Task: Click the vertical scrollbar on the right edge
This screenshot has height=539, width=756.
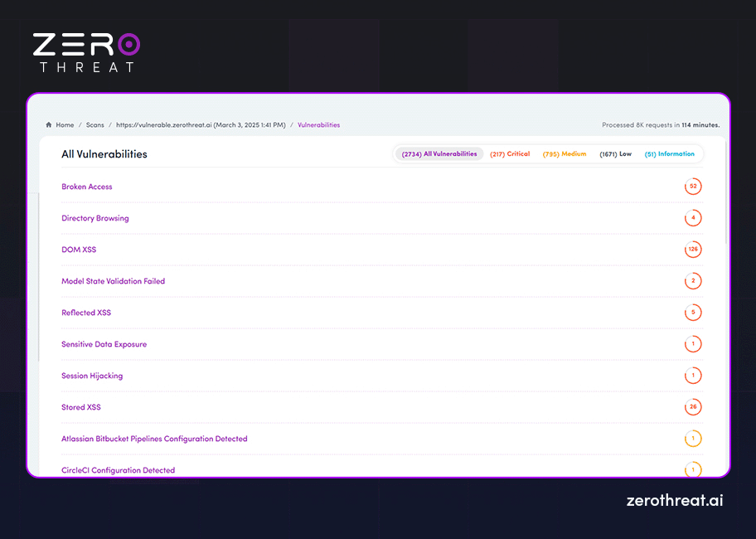Action: coord(727,193)
